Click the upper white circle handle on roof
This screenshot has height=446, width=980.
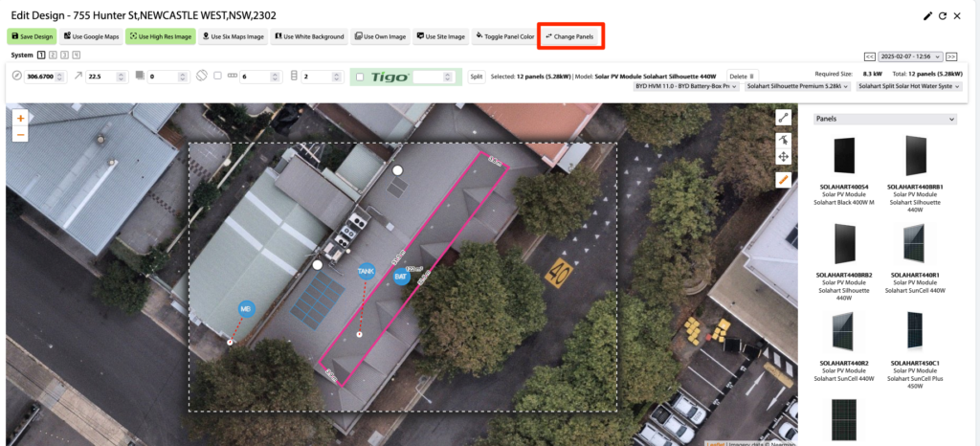pos(397,170)
